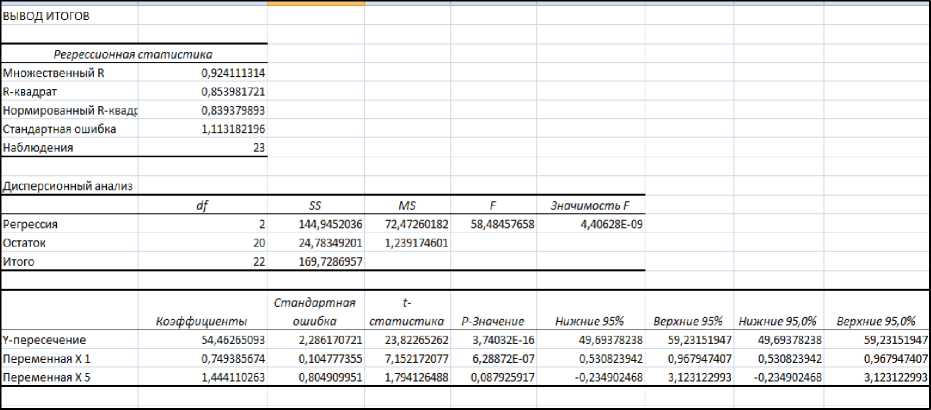Select standard error 0,104777355
Screen dimensions: 931x410
(x=331, y=358)
